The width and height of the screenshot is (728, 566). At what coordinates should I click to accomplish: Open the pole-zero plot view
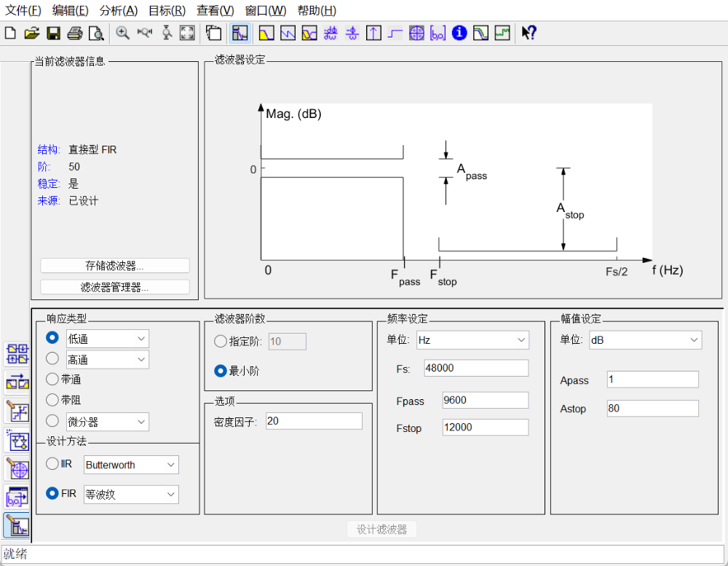tap(416, 33)
